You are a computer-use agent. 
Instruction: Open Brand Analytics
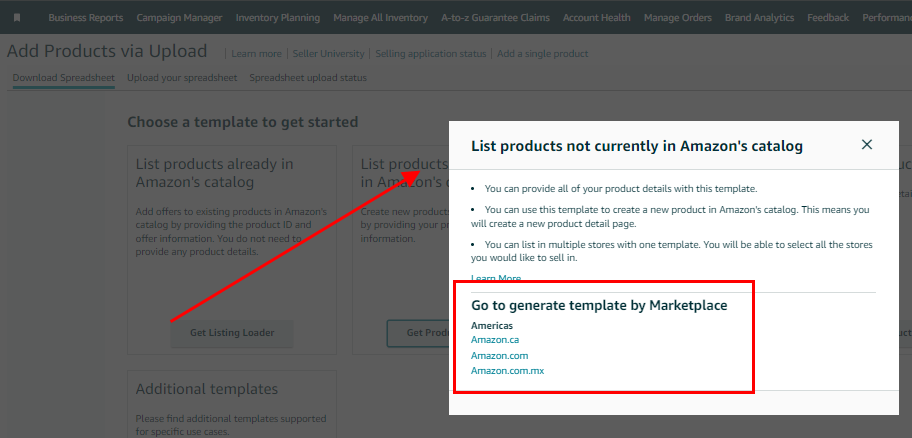[759, 17]
